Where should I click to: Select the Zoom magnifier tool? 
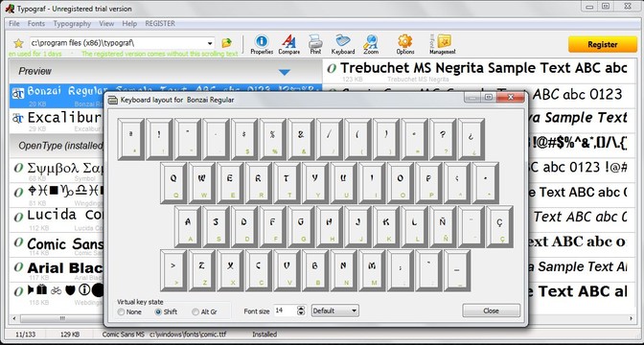[x=371, y=44]
